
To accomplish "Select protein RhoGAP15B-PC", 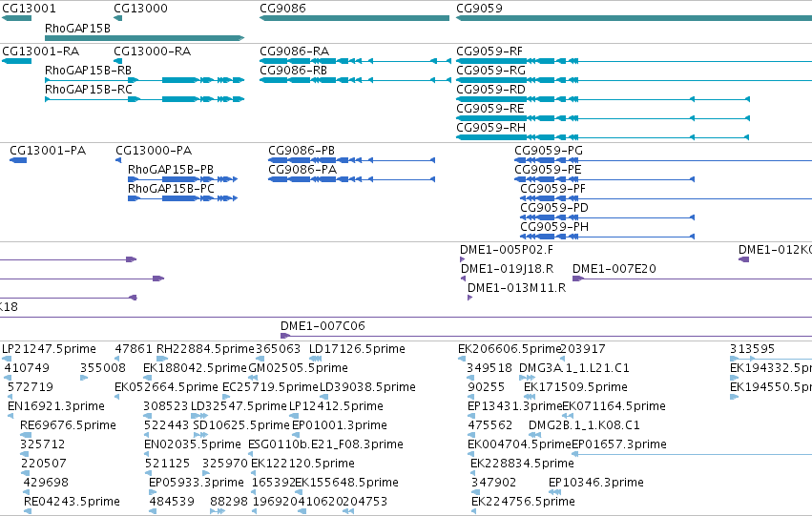I will (x=171, y=189).
